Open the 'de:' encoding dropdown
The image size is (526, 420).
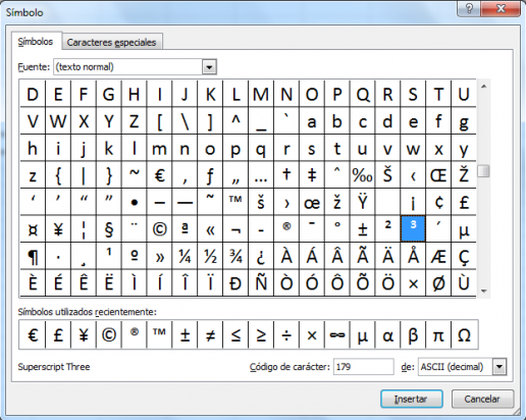(499, 367)
